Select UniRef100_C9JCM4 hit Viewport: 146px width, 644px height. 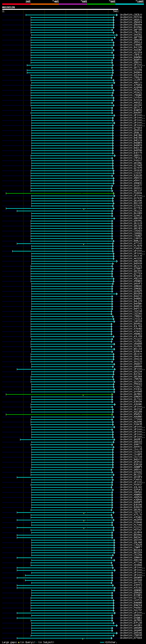131,70
